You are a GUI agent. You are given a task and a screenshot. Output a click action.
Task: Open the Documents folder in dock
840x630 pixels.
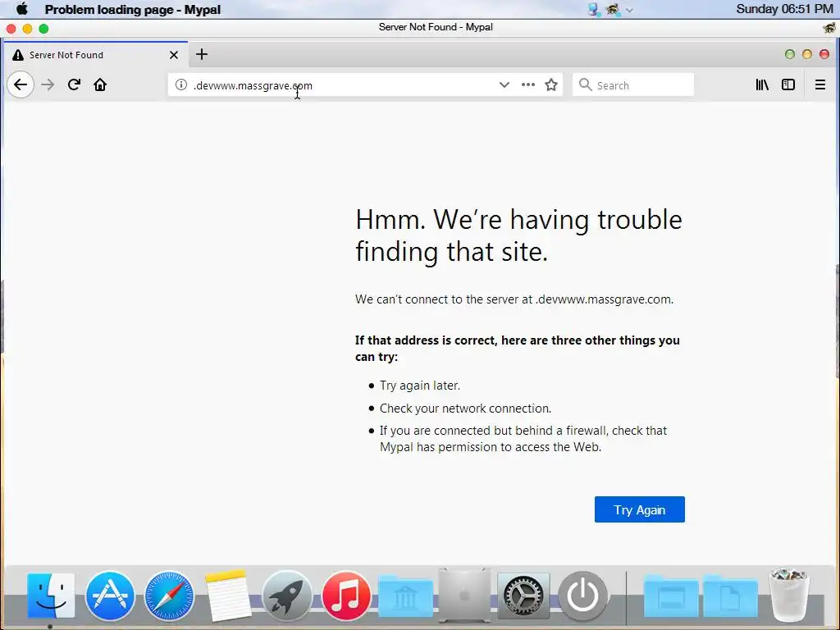730,596
